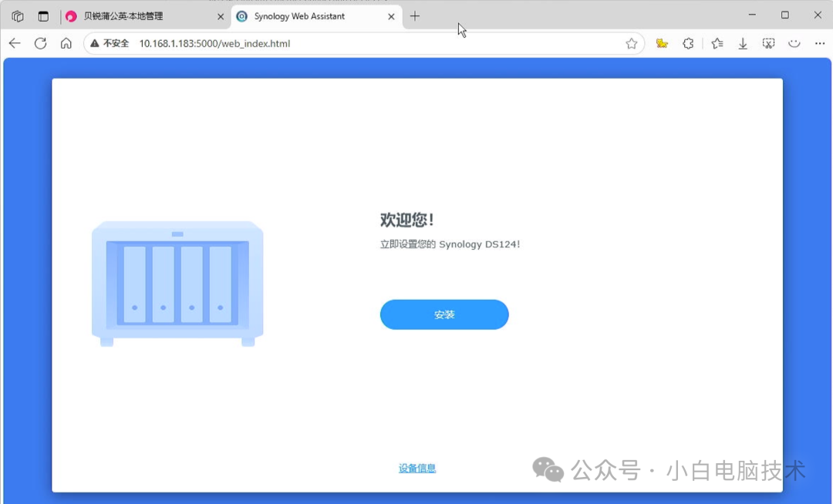Reload the page with the refresh icon
Screen dimensions: 833x504
(x=40, y=43)
